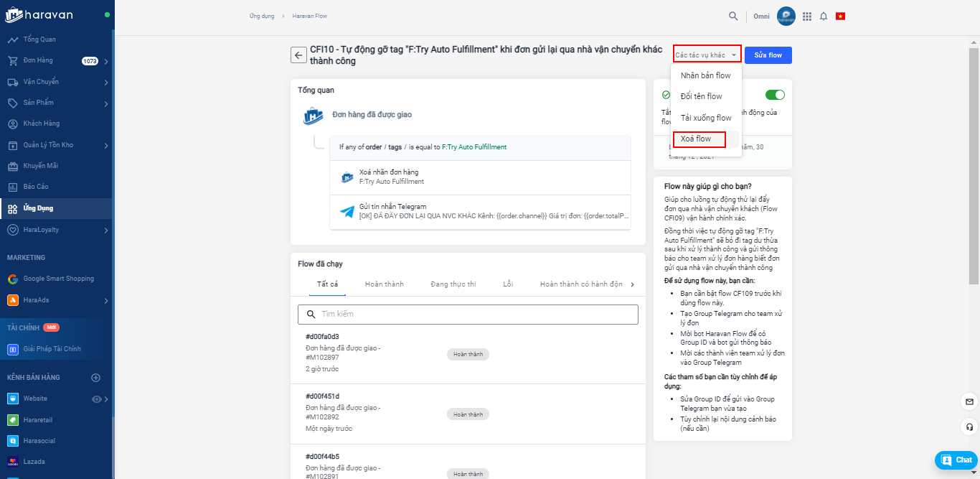
Task: Click the Sửa flow button
Action: coord(768,55)
